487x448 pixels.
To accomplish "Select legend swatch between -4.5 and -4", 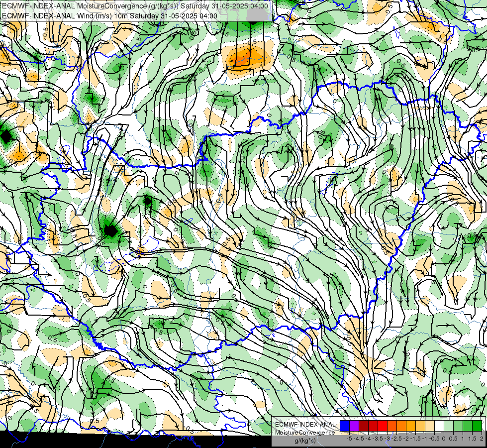I will (x=364, y=426).
